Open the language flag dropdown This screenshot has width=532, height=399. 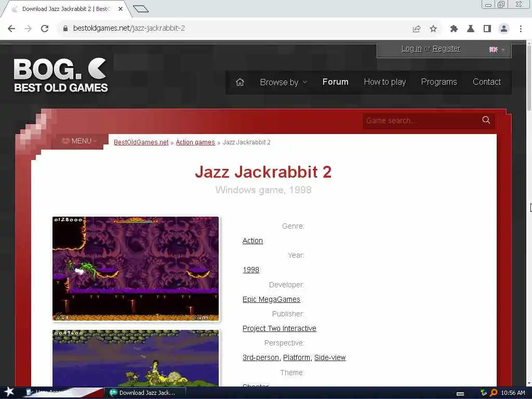click(497, 49)
